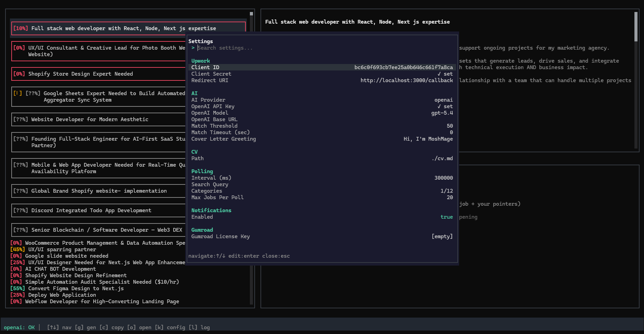Open the AI Provider selector
Image resolution: width=644 pixels, height=334 pixels.
click(x=444, y=100)
